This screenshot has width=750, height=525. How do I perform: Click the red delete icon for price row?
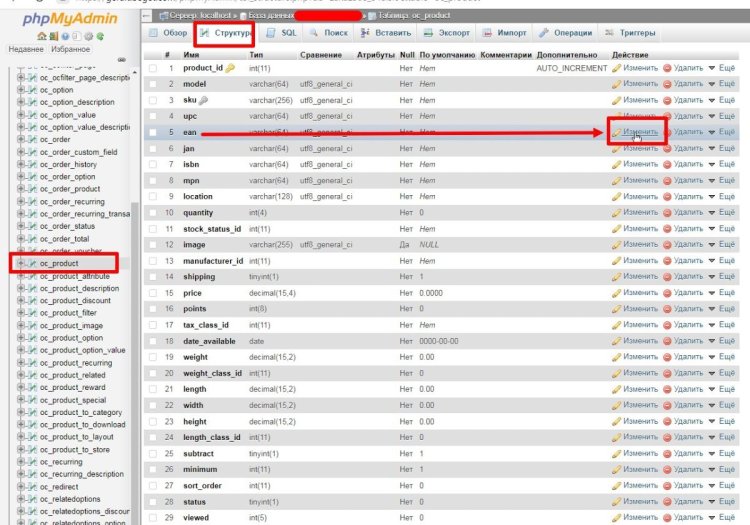point(668,293)
